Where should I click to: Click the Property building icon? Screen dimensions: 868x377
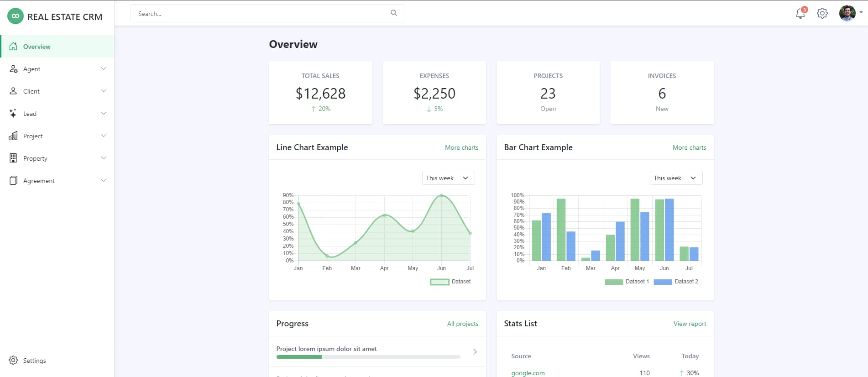point(13,158)
